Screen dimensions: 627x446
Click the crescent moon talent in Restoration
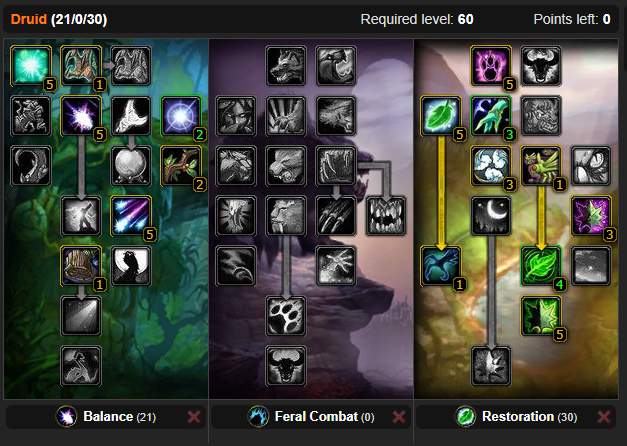tap(491, 216)
